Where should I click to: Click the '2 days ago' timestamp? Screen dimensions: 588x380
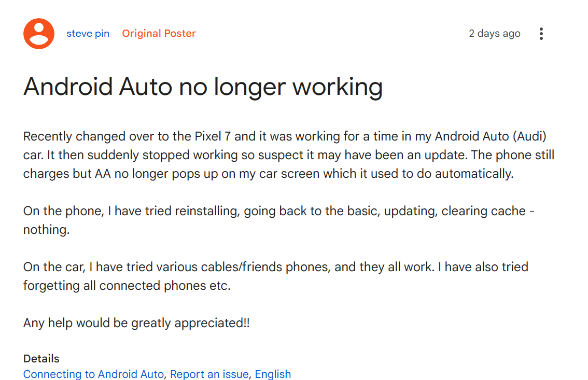click(494, 33)
